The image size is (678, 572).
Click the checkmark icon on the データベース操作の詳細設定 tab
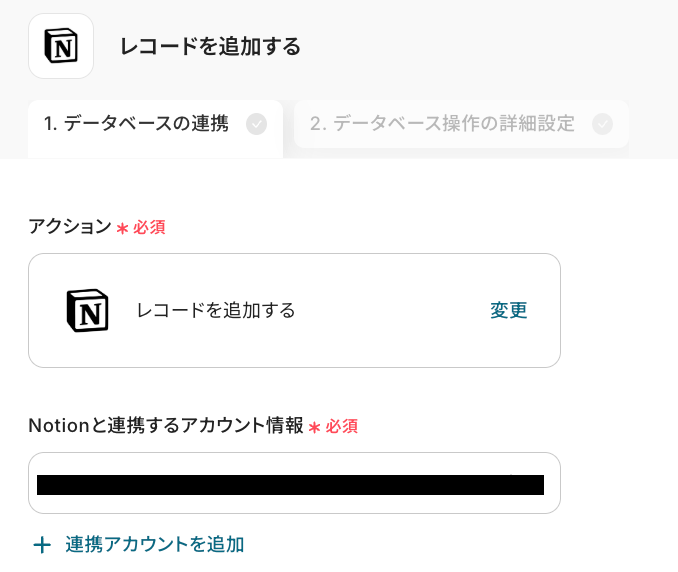coord(602,124)
